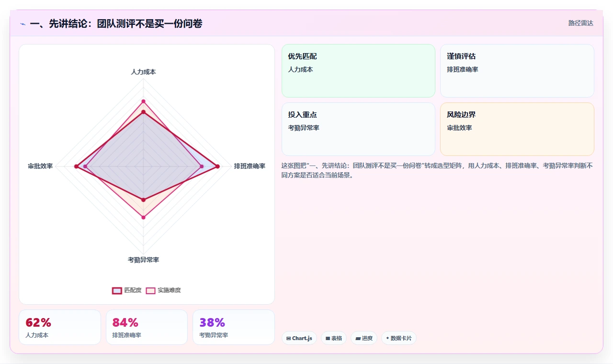The image size is (613, 364).
Task: Click the 62% 人力成本 stat card
Action: pyautogui.click(x=60, y=327)
